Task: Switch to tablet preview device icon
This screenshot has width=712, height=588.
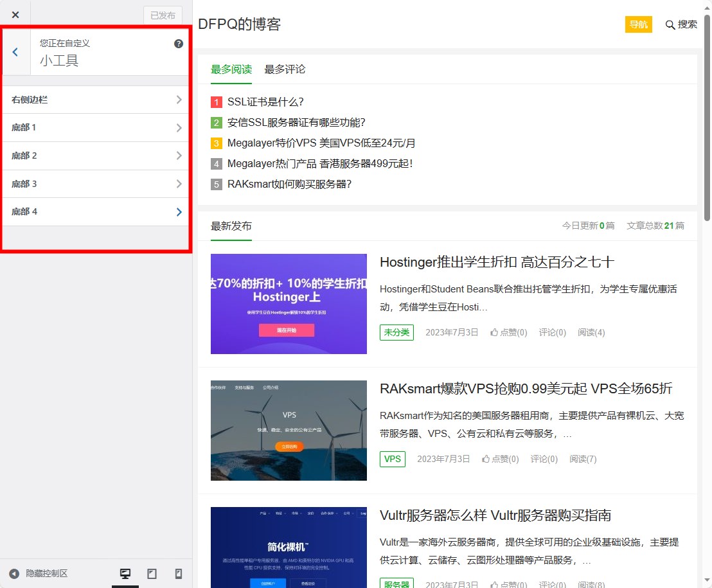Action: click(x=152, y=574)
